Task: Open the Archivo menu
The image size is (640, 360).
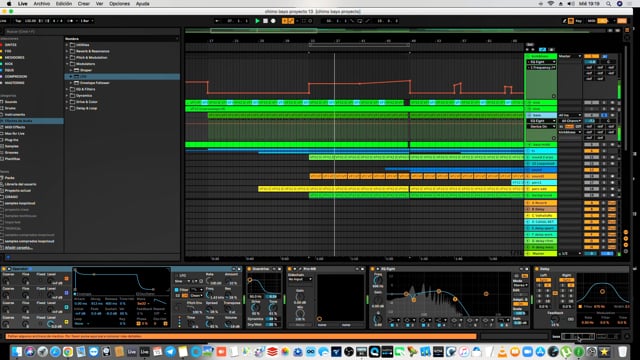Action: 42,4
